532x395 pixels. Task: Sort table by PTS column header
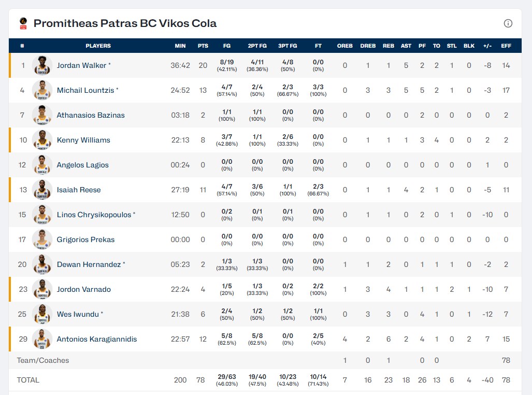point(203,46)
